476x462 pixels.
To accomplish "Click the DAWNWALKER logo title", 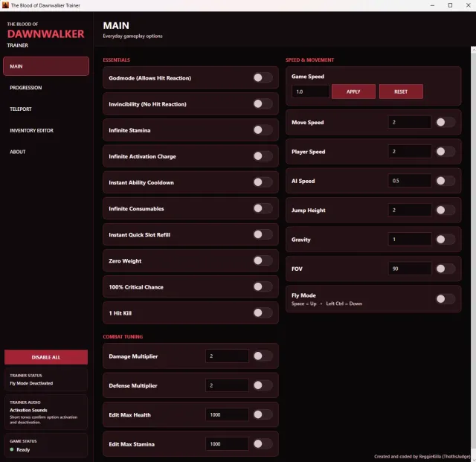I will [x=46, y=33].
